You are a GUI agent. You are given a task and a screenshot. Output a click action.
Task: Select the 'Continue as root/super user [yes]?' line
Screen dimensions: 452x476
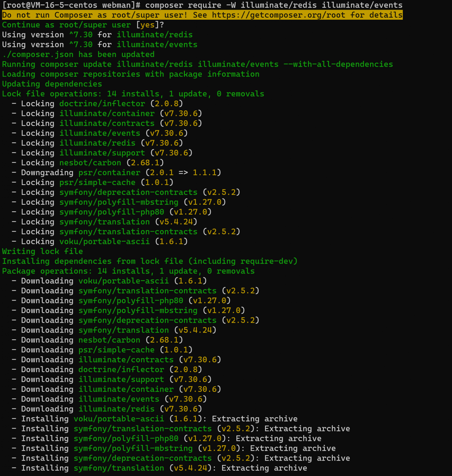tap(83, 25)
